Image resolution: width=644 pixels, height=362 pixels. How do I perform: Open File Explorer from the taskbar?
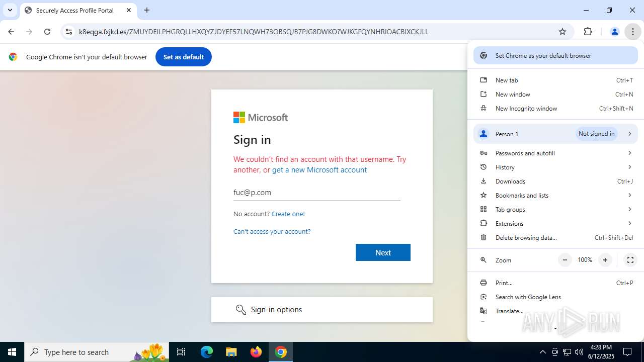coord(231,352)
